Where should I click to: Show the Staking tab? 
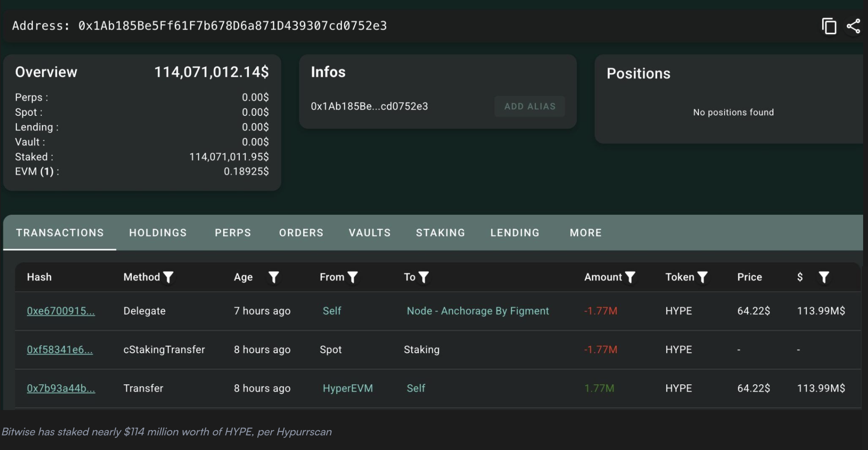pos(440,233)
